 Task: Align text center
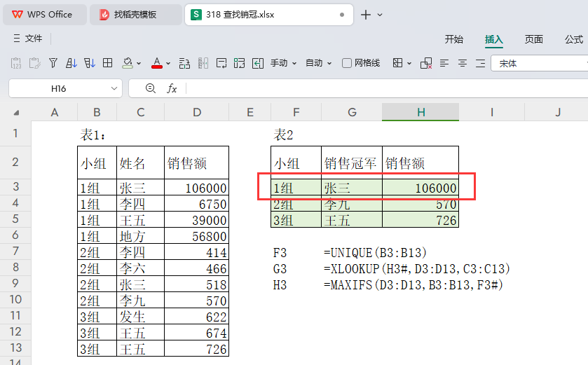(x=463, y=63)
